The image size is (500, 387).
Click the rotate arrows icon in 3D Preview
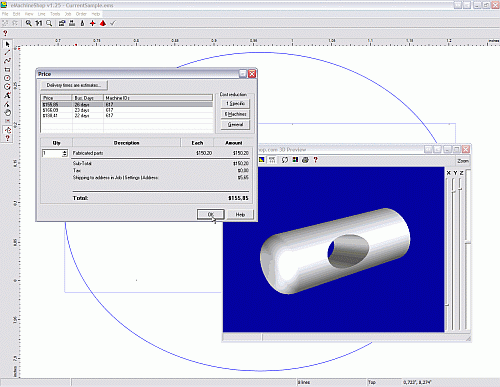[284, 160]
